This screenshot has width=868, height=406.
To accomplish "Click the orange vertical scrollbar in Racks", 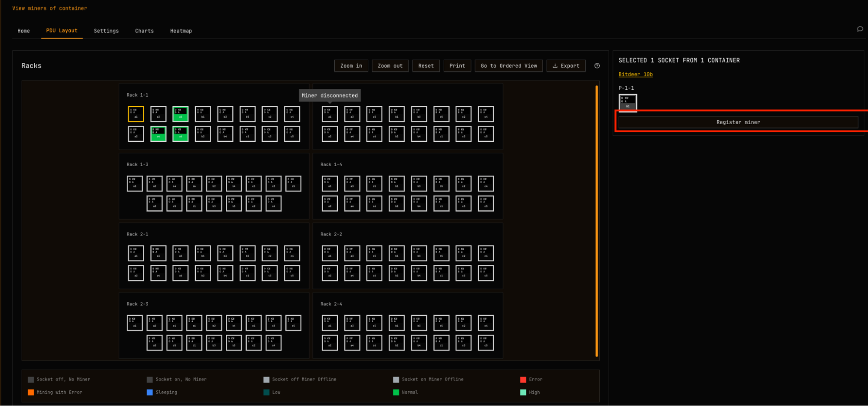I will click(x=597, y=221).
